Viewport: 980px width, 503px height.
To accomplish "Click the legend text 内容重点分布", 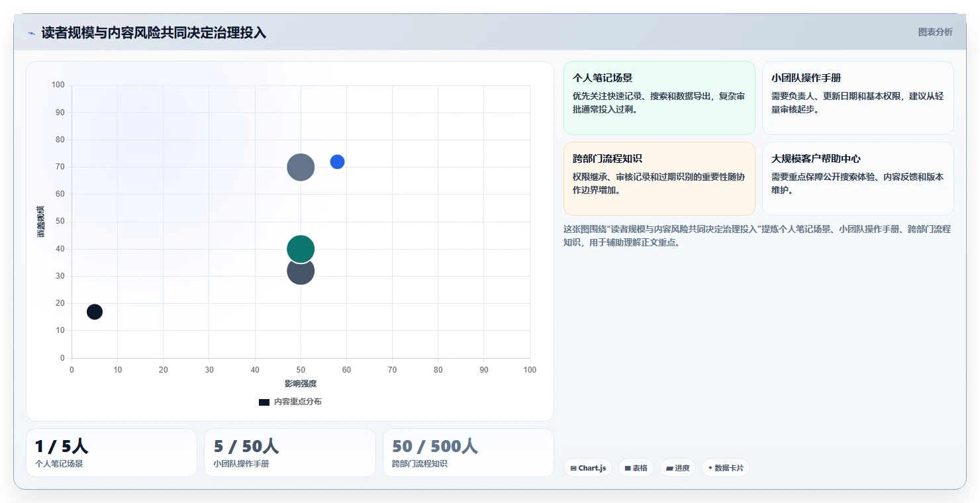I will point(298,402).
